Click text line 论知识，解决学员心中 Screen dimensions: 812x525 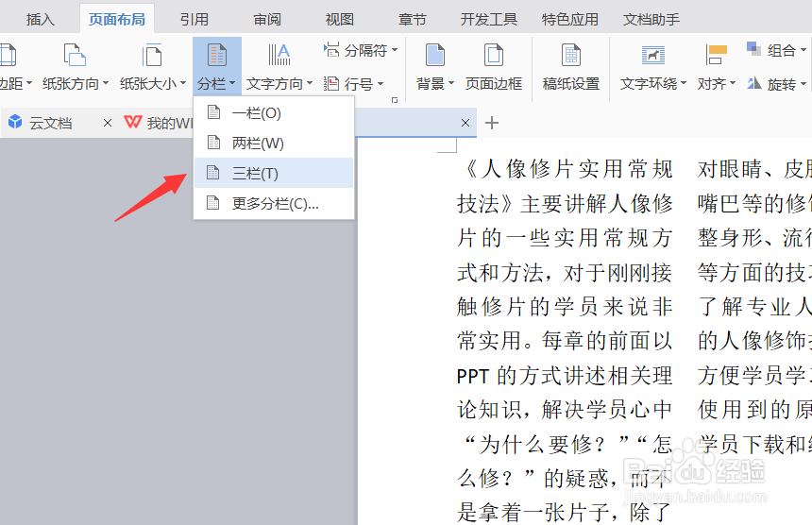[x=565, y=410]
